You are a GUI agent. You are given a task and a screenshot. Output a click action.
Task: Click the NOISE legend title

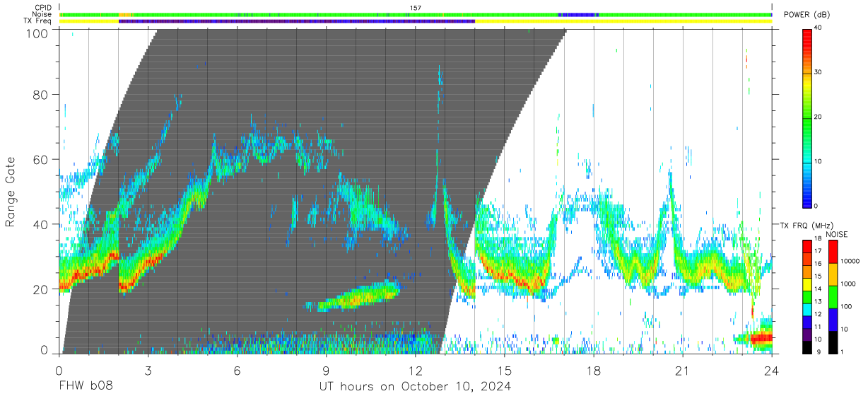tap(835, 234)
